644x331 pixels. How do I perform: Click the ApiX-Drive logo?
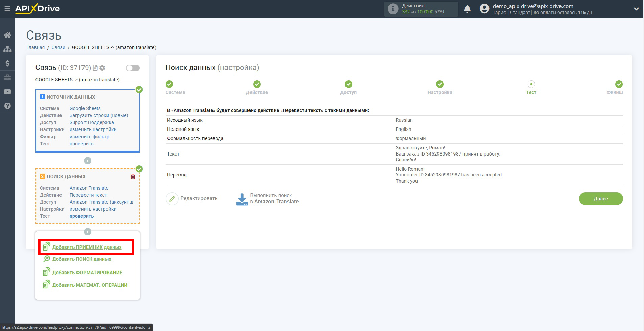(x=38, y=9)
